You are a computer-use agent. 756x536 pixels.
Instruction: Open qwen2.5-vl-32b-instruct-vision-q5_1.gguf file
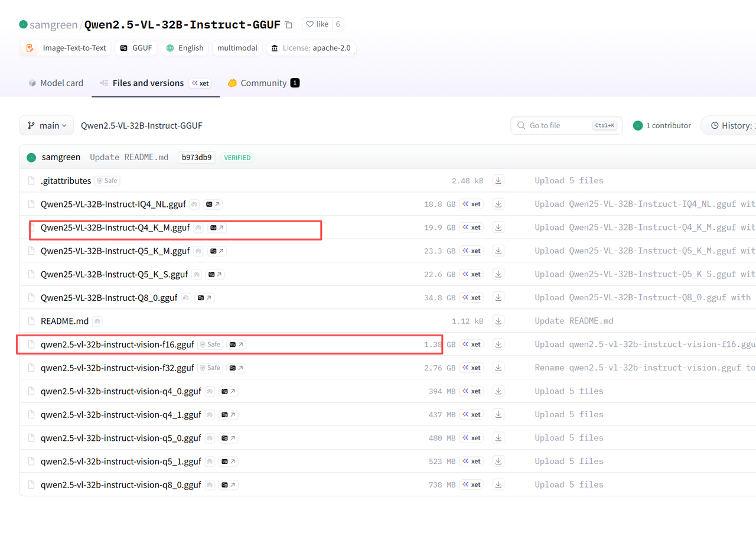121,461
